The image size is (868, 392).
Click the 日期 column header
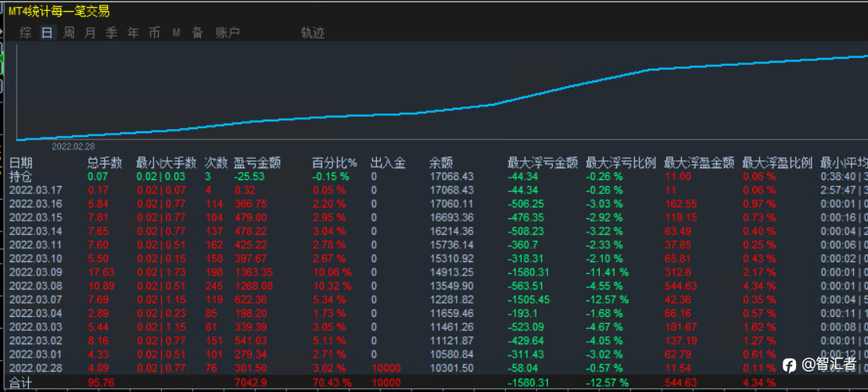(x=21, y=163)
